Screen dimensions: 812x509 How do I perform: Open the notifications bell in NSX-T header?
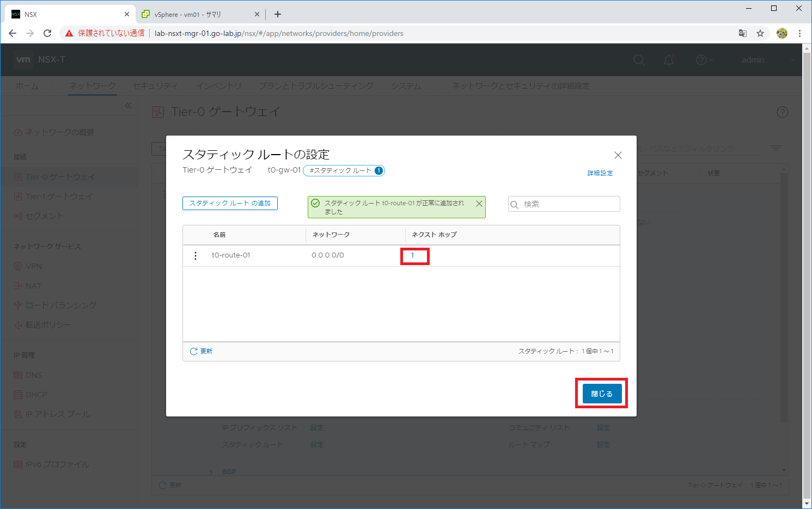tap(669, 60)
